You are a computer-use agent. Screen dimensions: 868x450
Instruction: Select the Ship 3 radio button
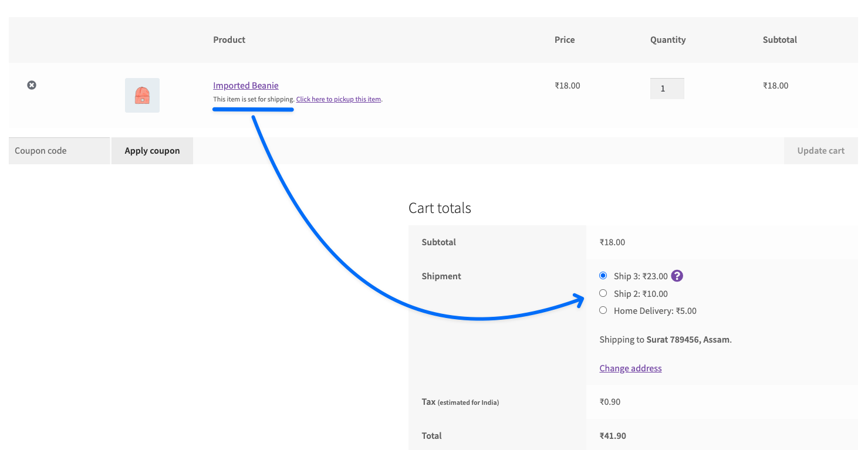coord(603,276)
